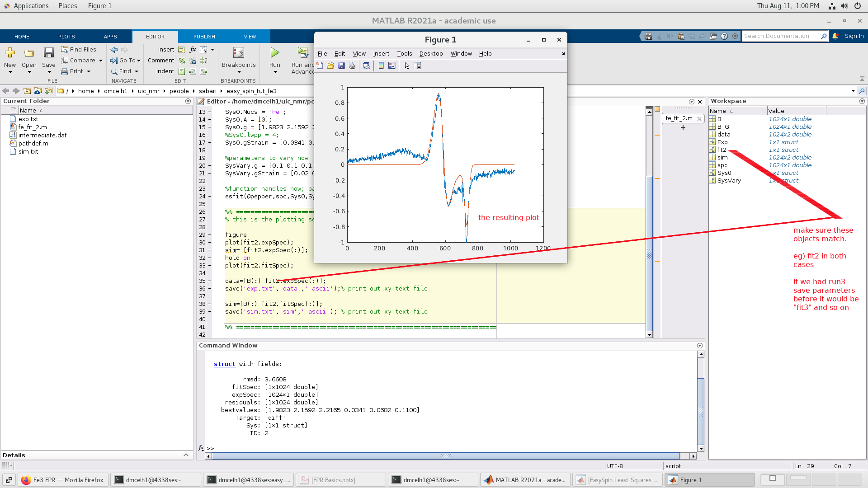Screen dimensions: 868x488
Task: Click Find Files in the FILE group
Action: pyautogui.click(x=79, y=50)
